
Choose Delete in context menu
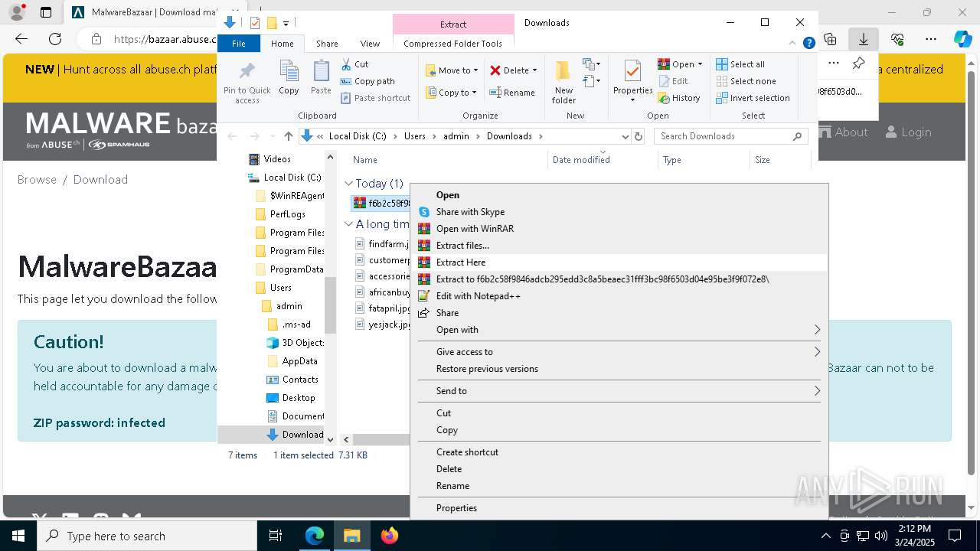(619, 469)
